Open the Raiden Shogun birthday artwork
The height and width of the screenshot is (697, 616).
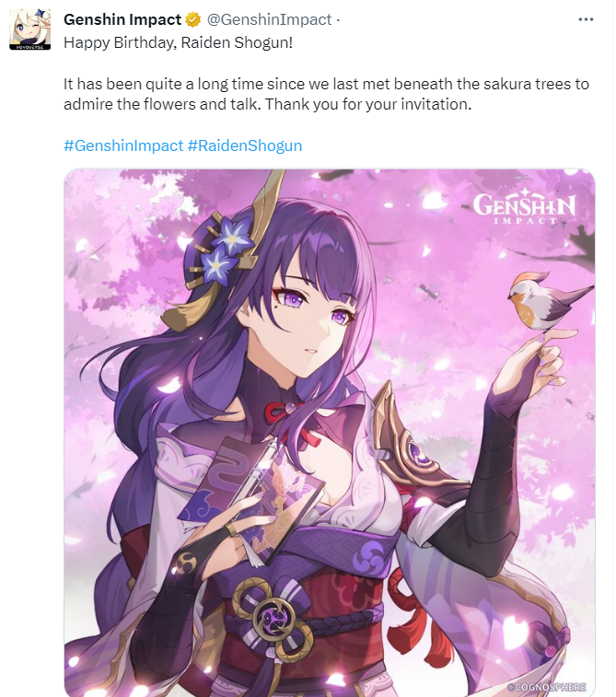(330, 433)
